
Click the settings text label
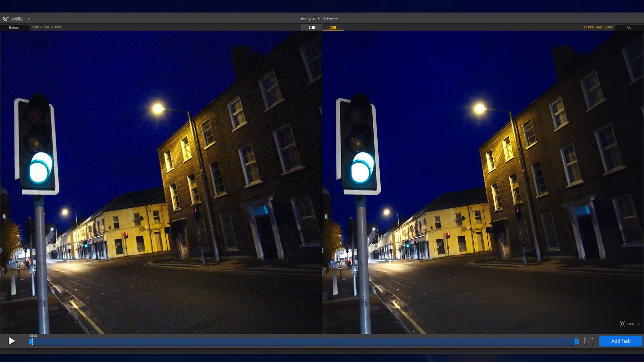point(16,19)
